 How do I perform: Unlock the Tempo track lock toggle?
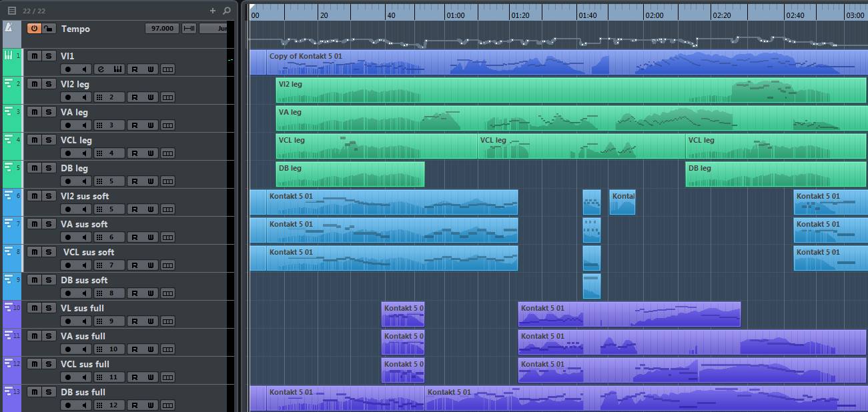coord(48,29)
